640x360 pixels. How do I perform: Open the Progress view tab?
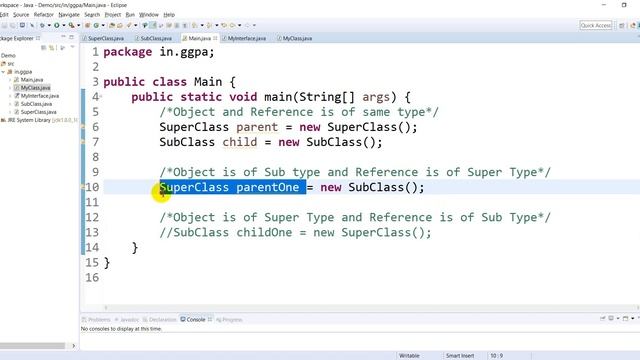(229, 320)
